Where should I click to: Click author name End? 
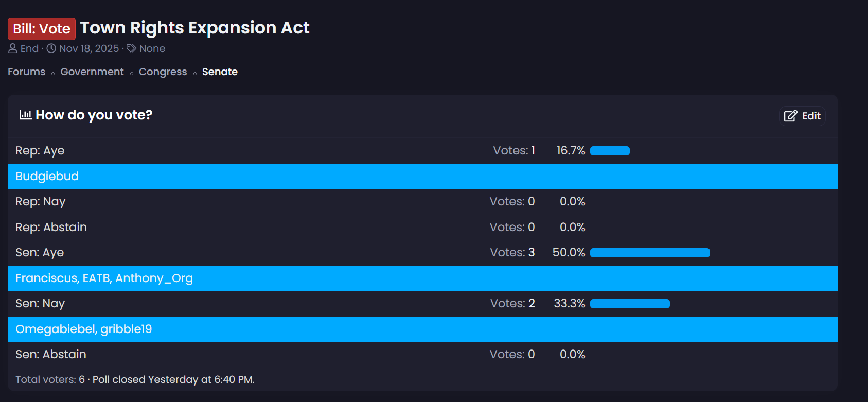click(x=29, y=48)
